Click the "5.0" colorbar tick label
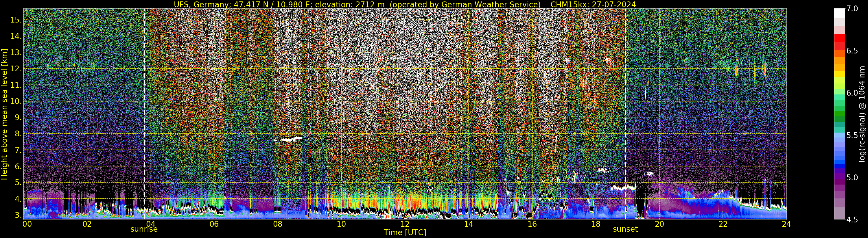 click(x=852, y=177)
